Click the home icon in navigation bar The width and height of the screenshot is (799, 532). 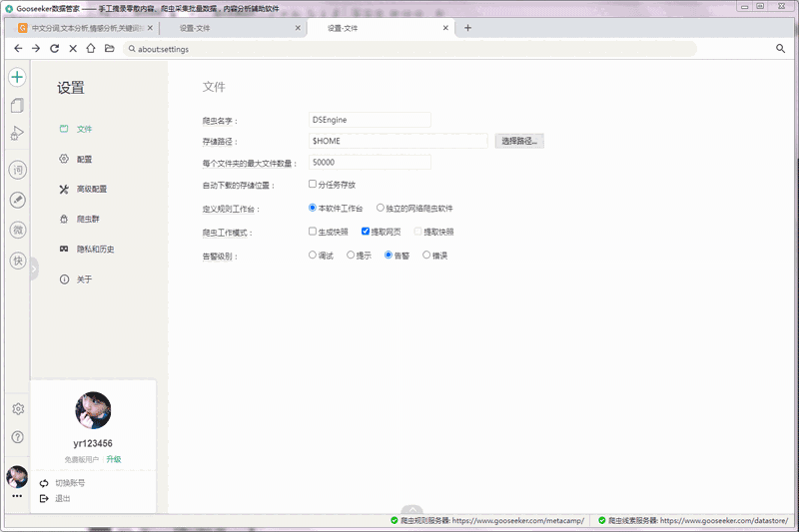coord(91,48)
